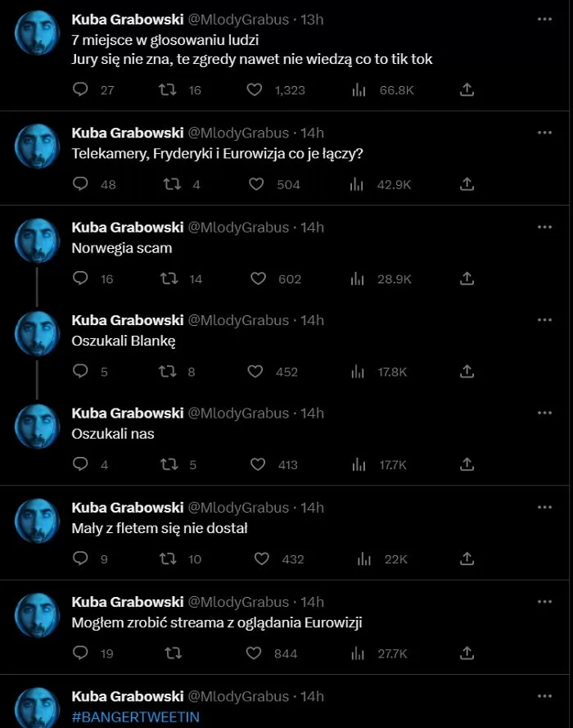
Task: Retweet the 'Mogłem zrobić streama' tweet
Action: tap(173, 653)
